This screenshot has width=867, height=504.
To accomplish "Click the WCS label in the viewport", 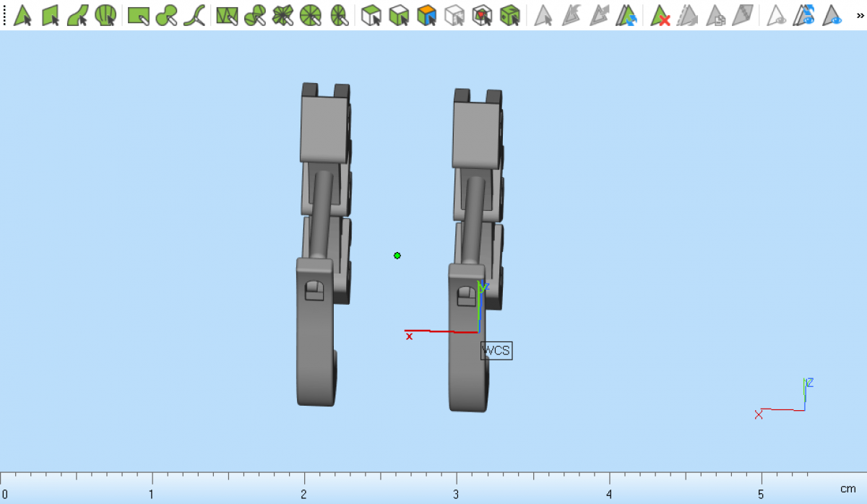I will (x=496, y=351).
